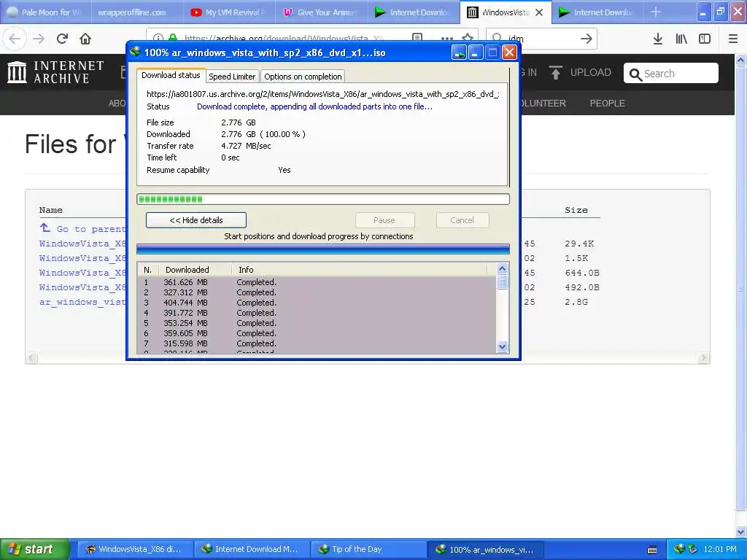Click the Hide details button

click(196, 220)
